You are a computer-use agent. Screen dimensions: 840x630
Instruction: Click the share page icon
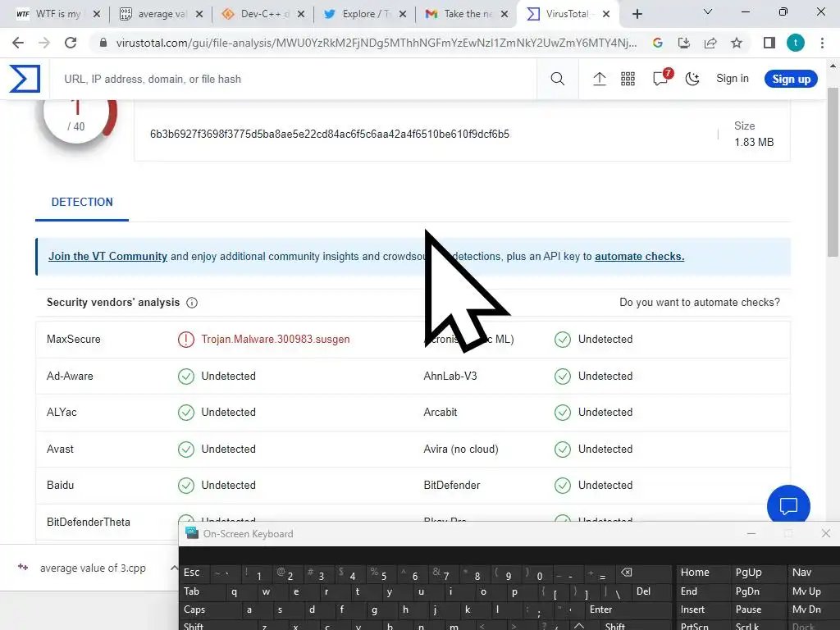coord(710,43)
